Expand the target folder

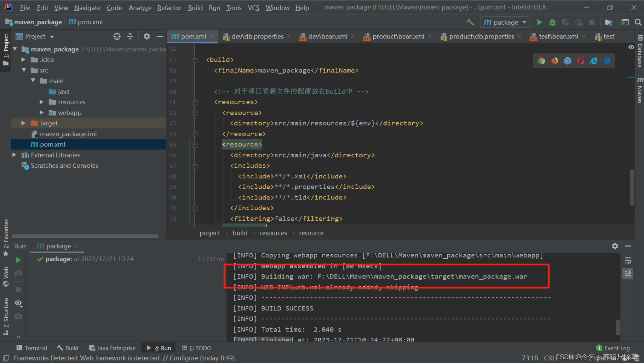coord(24,123)
